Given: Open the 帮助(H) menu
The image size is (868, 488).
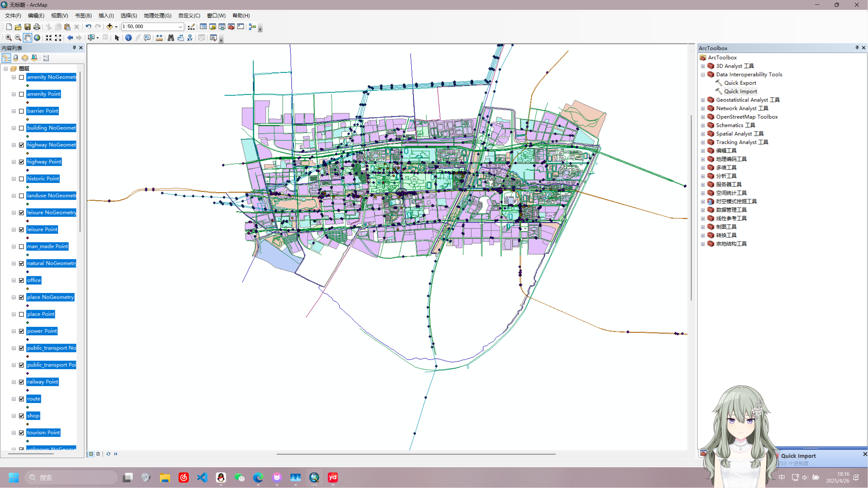Looking at the screenshot, I should [241, 16].
